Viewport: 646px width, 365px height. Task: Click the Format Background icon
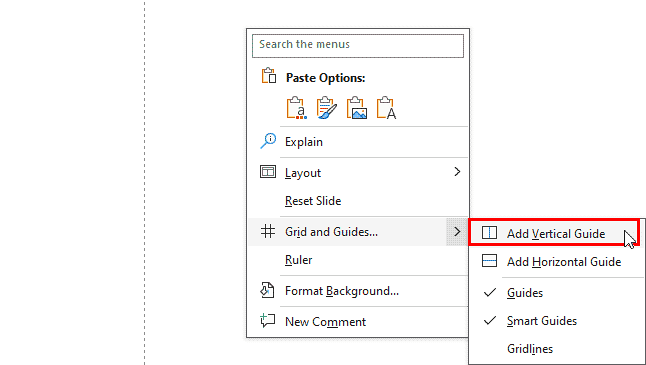coord(267,290)
